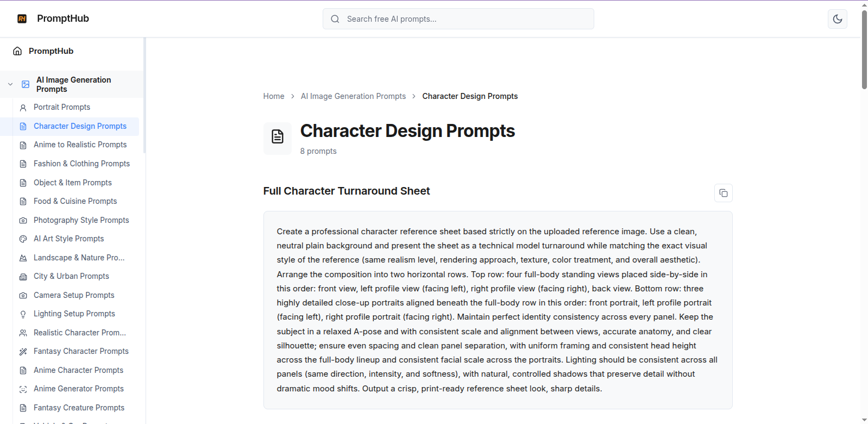Focus the Search free AI prompts field

(x=458, y=19)
